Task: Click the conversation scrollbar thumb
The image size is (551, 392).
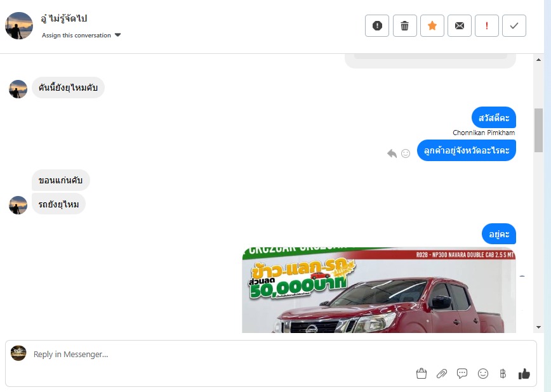Action: [x=538, y=130]
